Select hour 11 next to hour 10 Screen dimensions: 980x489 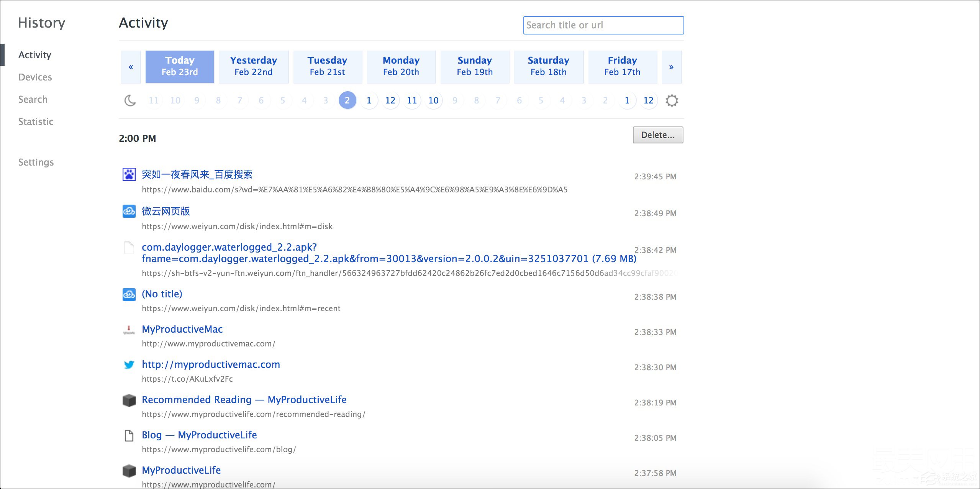point(412,100)
